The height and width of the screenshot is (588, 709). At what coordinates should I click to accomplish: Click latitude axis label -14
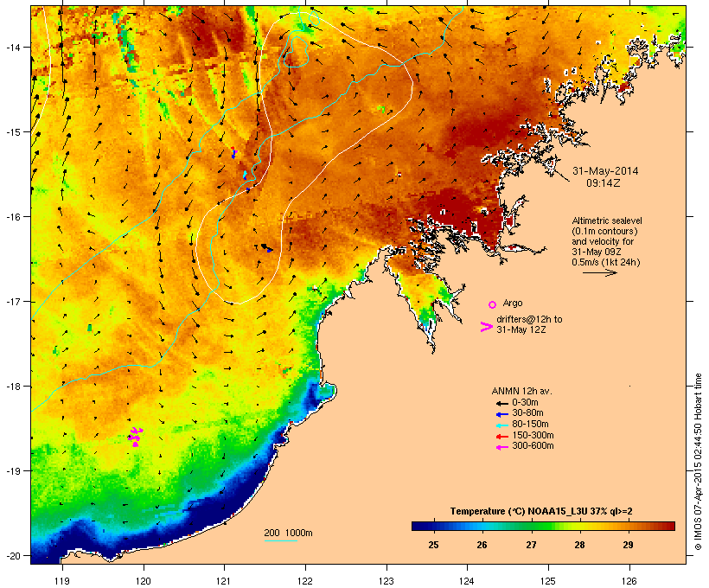tap(14, 47)
